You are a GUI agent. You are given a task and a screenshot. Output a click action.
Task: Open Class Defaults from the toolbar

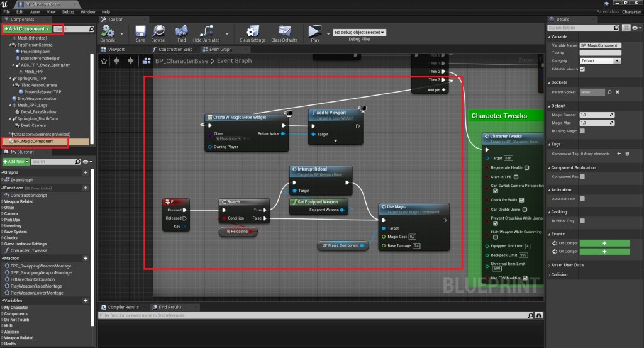(x=284, y=32)
